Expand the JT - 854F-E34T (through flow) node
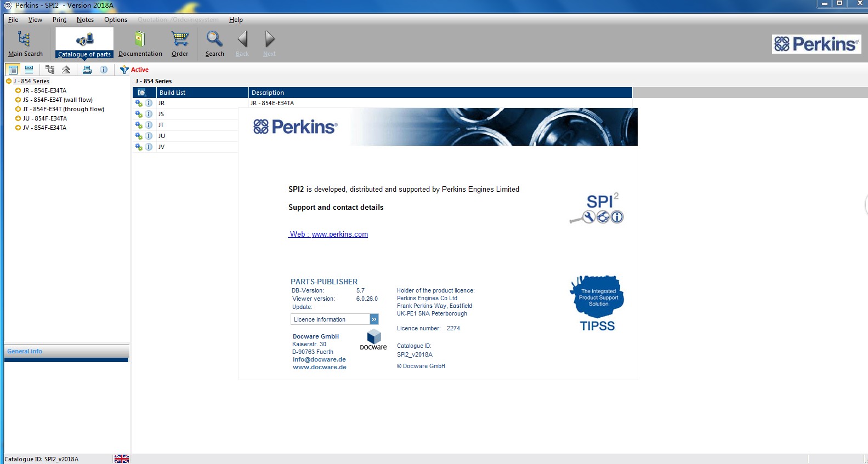868x464 pixels. coord(18,109)
